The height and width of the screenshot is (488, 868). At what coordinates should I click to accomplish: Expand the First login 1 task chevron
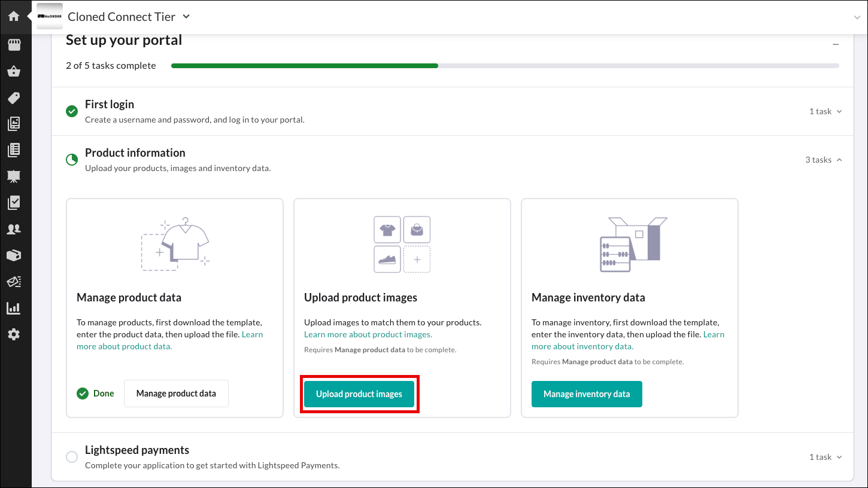click(x=839, y=111)
